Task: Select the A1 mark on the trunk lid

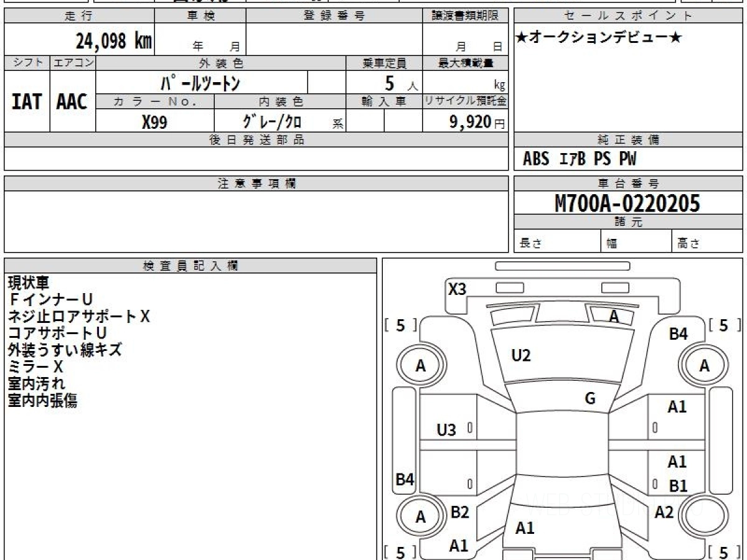Action: (525, 528)
